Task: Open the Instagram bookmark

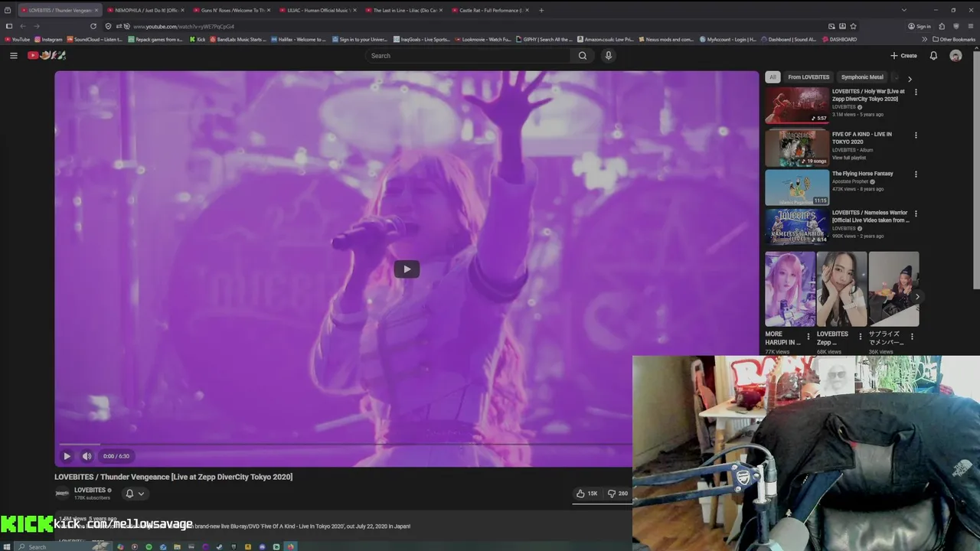Action: pos(48,39)
